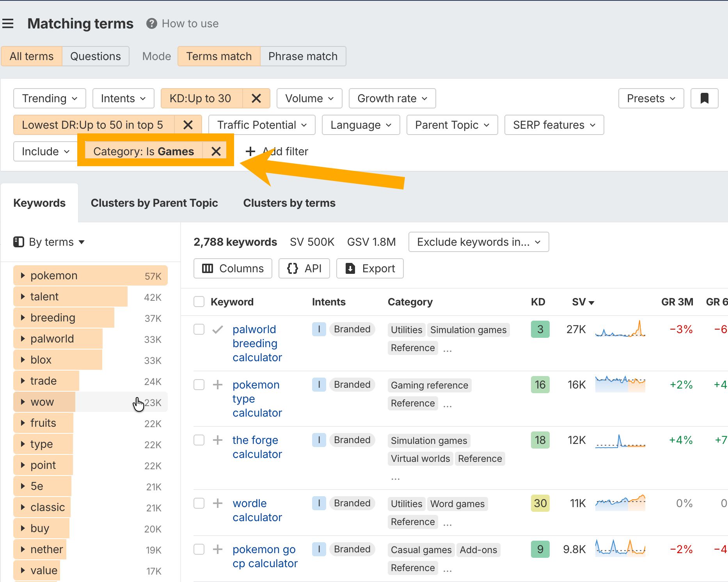
Task: Select the Questions tab
Action: [x=96, y=56]
